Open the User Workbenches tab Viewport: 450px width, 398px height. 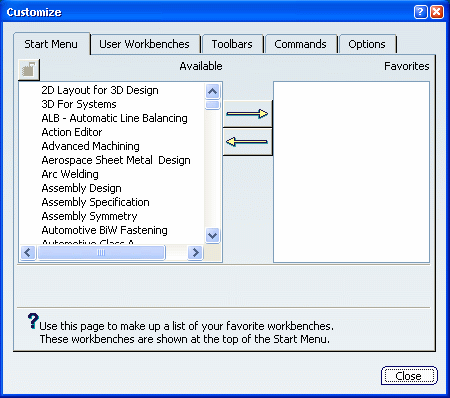[145, 44]
